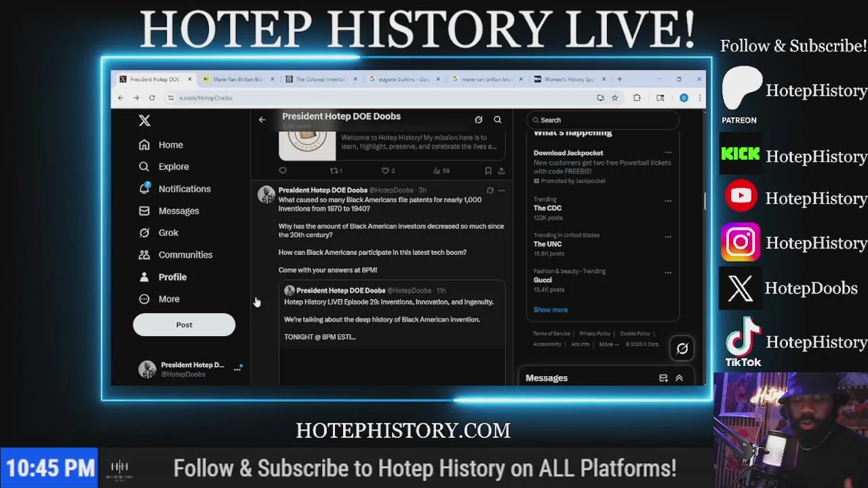Expand the Messages drawer chevrons
The image size is (868, 488).
click(679, 378)
